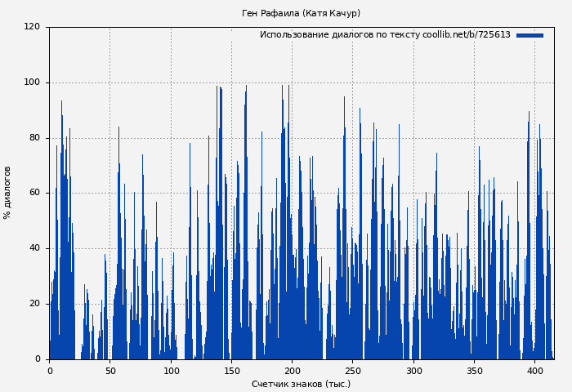Click the 400 tick on the x-axis
This screenshot has height=392, width=572.
[535, 371]
